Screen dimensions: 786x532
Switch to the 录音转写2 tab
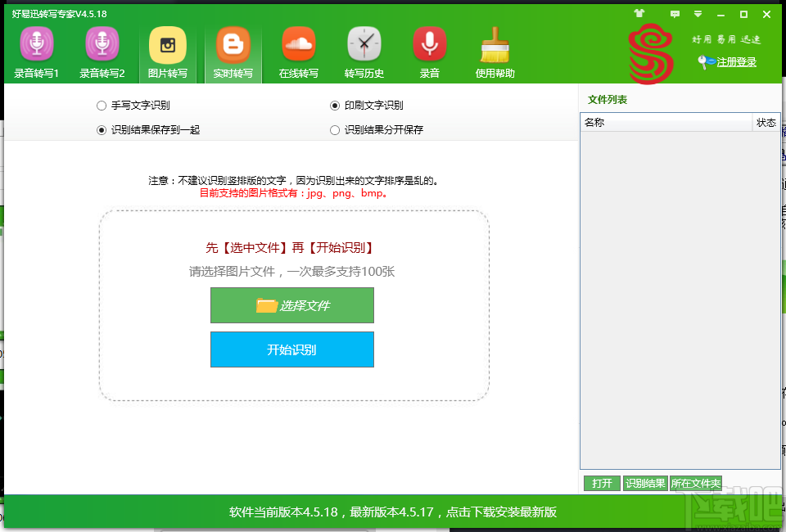(102, 51)
